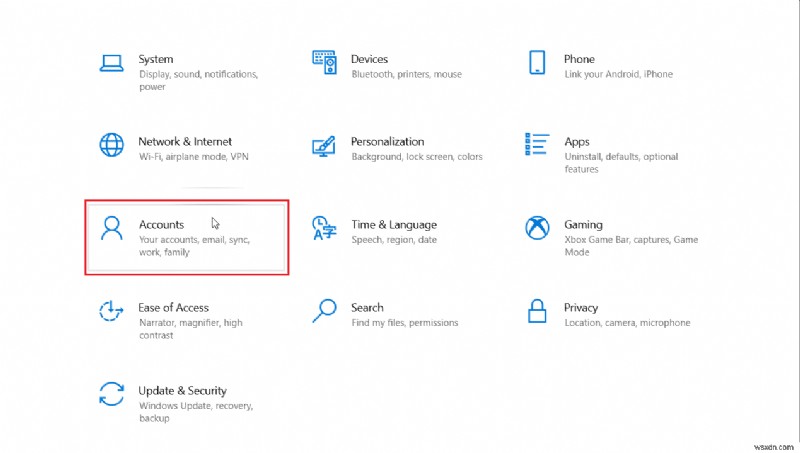Click the Gaming Xbox icon
This screenshot has height=453, width=800.
(537, 228)
